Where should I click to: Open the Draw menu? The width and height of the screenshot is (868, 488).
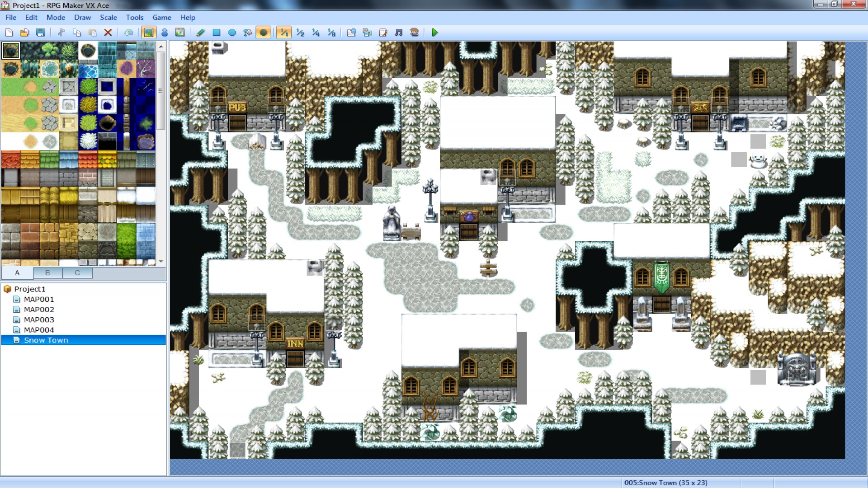[x=82, y=17]
